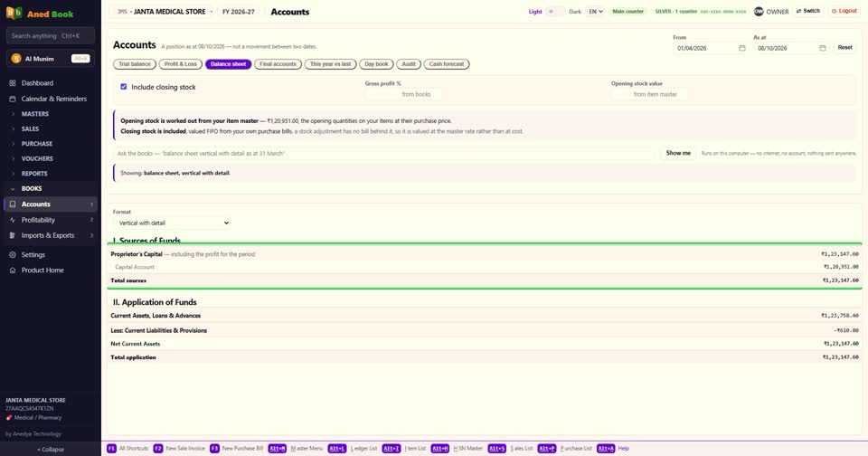Click the F3 New Purchase Bill badge
This screenshot has height=456, width=868.
214,448
